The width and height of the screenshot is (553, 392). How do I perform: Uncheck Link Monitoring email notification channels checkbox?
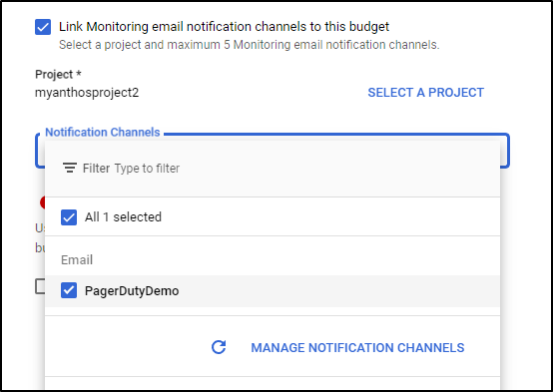43,27
